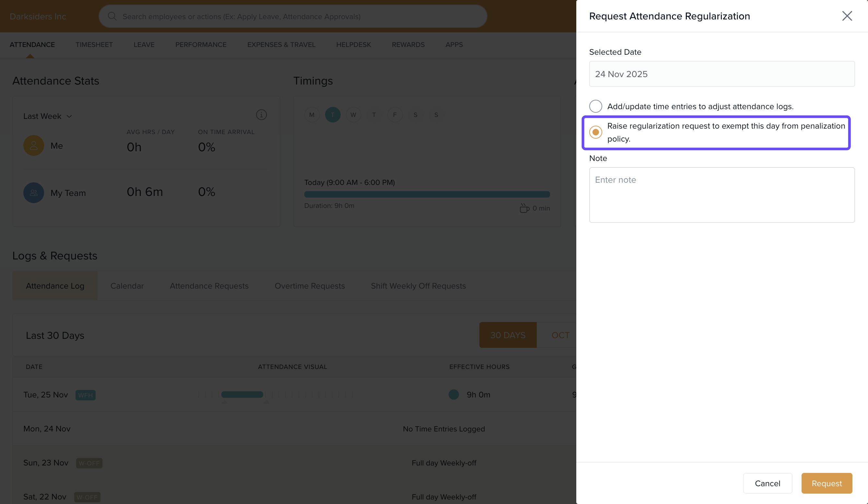Image resolution: width=868 pixels, height=504 pixels.
Task: Select Raise regularization request radio option
Action: (595, 132)
